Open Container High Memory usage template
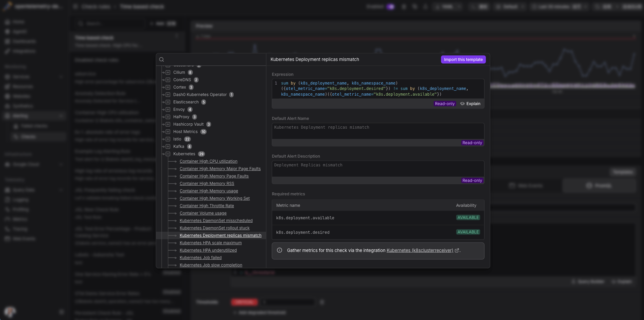 (x=209, y=191)
